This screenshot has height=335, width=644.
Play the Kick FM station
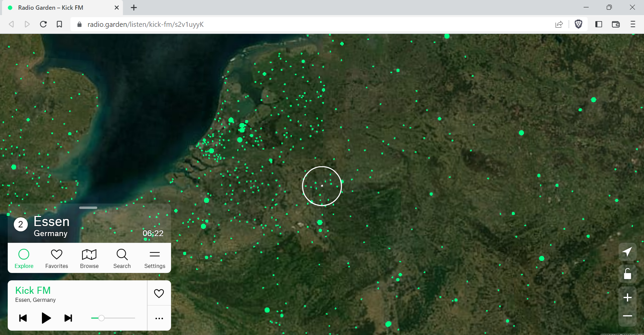point(46,318)
